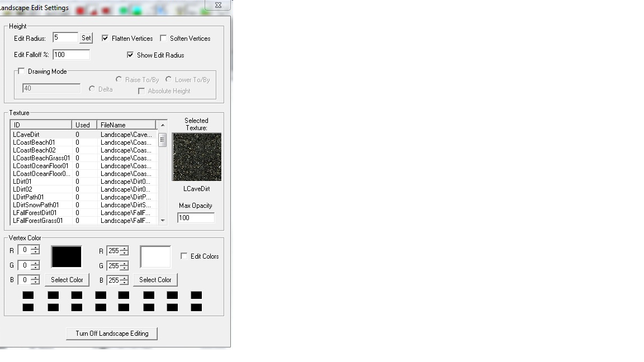
Task: Decrease the black color G value stepper
Action: tap(35, 268)
